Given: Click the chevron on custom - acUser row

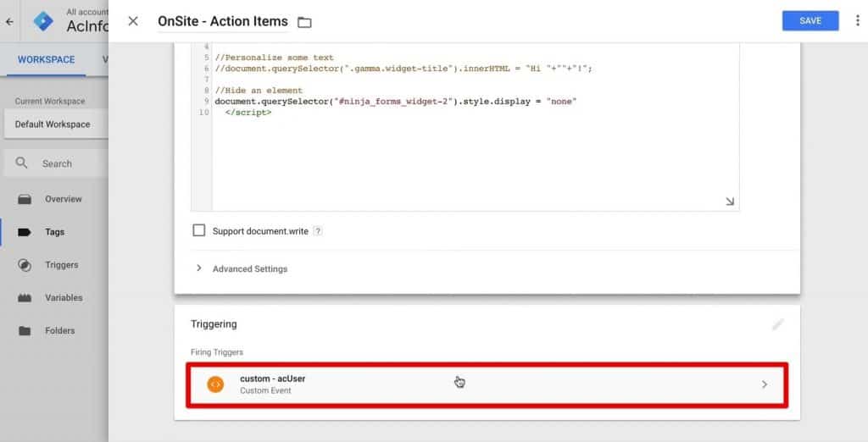Looking at the screenshot, I should pyautogui.click(x=765, y=384).
